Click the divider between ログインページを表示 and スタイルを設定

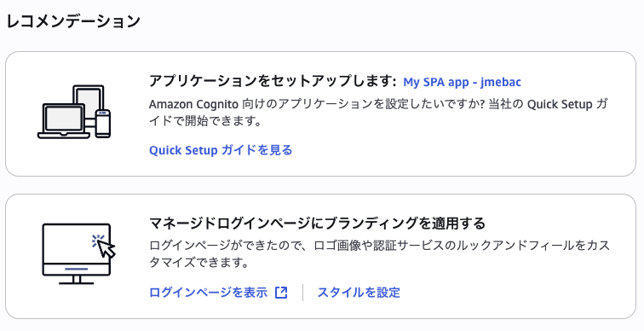click(x=302, y=293)
